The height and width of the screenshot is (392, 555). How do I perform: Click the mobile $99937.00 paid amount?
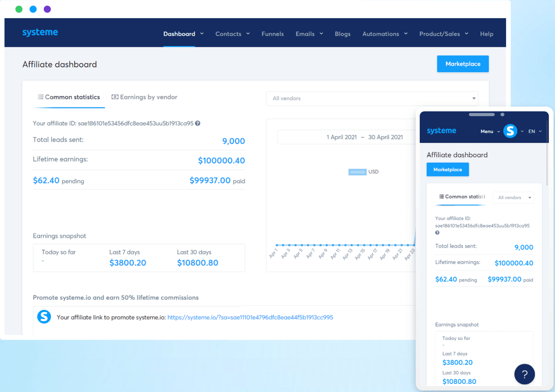pos(505,280)
